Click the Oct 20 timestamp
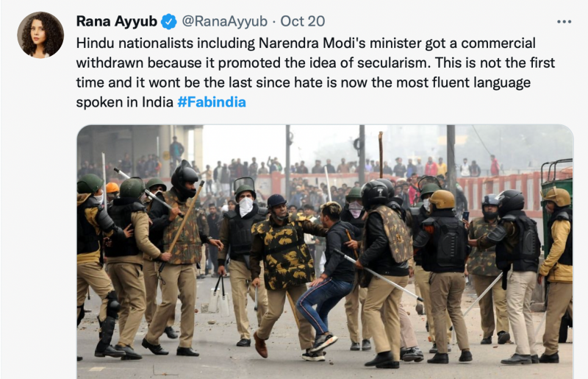Image resolution: width=588 pixels, height=379 pixels. pos(303,21)
